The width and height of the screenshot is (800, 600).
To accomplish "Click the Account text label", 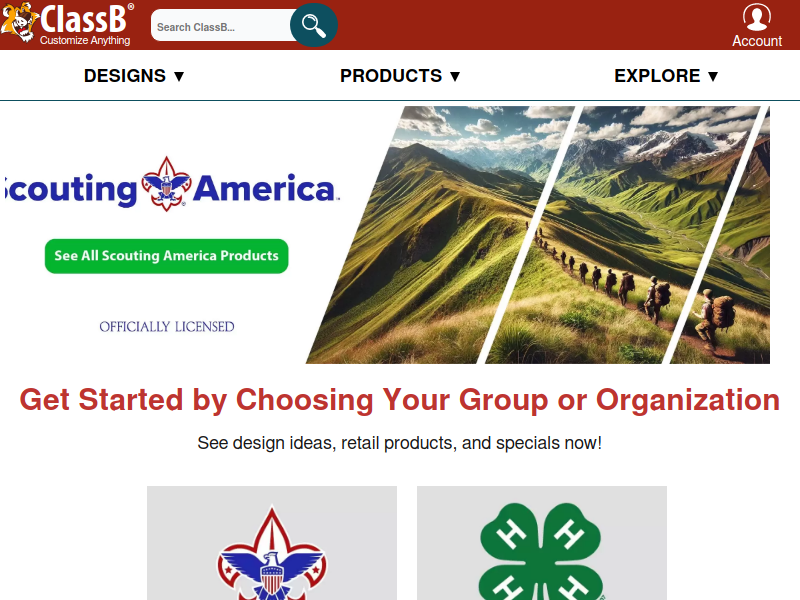I will click(x=757, y=41).
